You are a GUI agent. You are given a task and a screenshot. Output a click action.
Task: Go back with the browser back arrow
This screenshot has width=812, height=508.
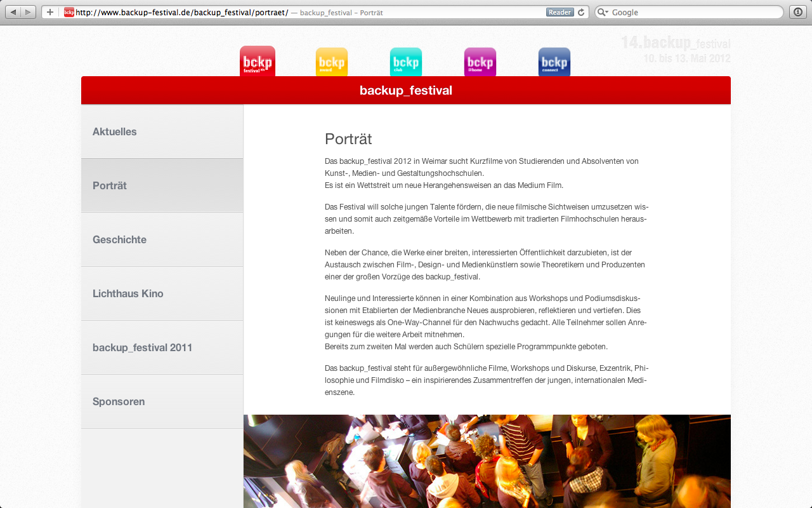[x=13, y=12]
